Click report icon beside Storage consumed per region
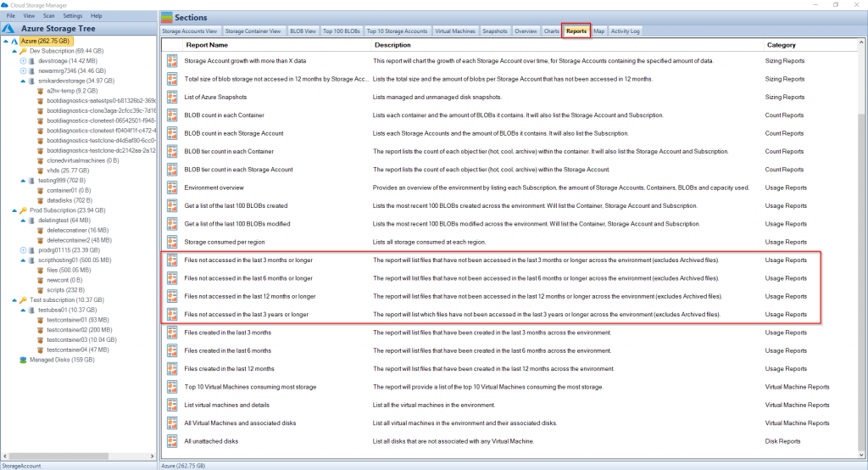868x470 pixels. (x=172, y=242)
